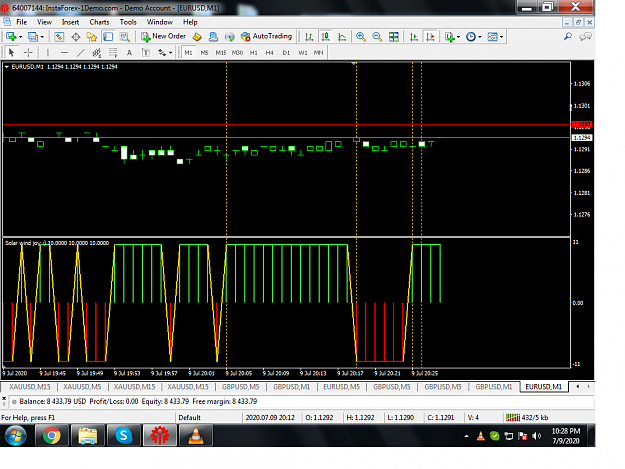Open the Indicators list dropdown
Screen dimensions: 625x469
452,37
